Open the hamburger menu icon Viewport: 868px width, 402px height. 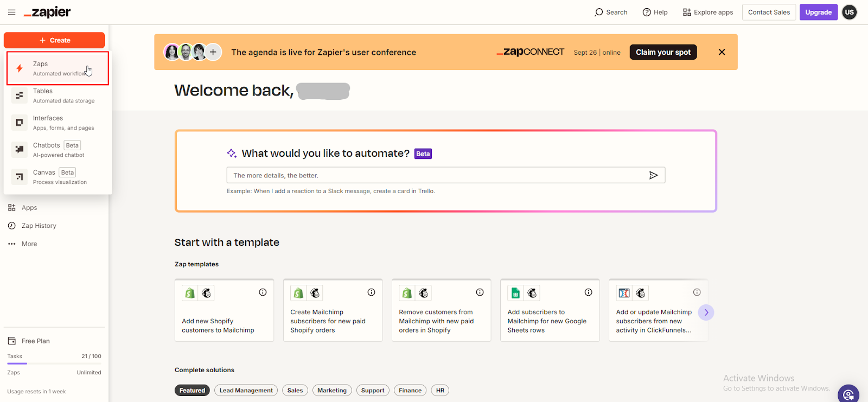11,12
